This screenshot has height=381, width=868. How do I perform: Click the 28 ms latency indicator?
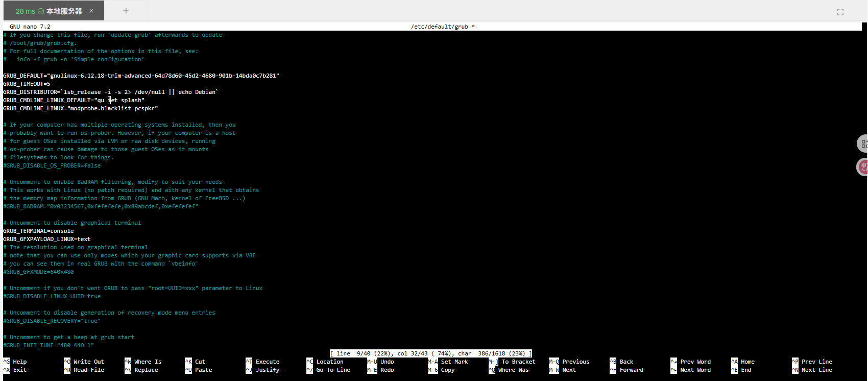coord(26,11)
